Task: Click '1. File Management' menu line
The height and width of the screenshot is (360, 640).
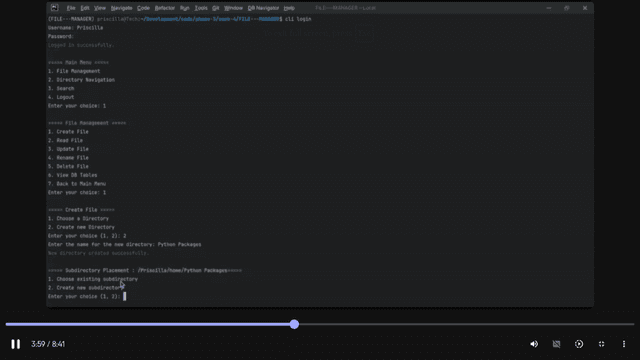Action: (74, 71)
